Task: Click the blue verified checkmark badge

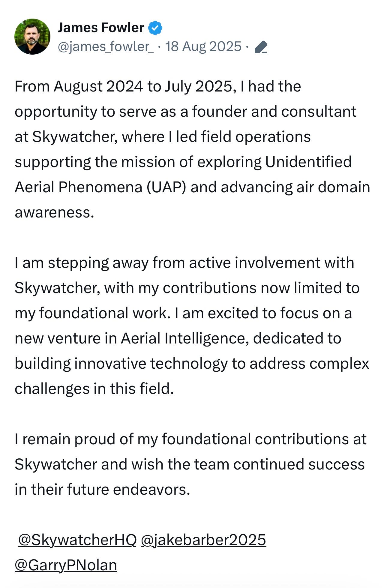Action: coord(155,28)
